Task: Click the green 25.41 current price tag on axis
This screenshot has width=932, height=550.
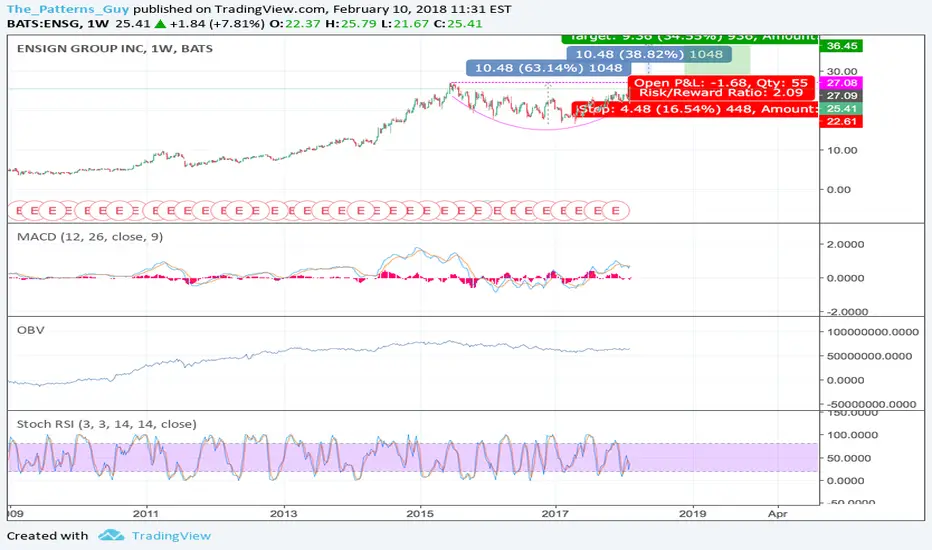Action: coord(841,108)
